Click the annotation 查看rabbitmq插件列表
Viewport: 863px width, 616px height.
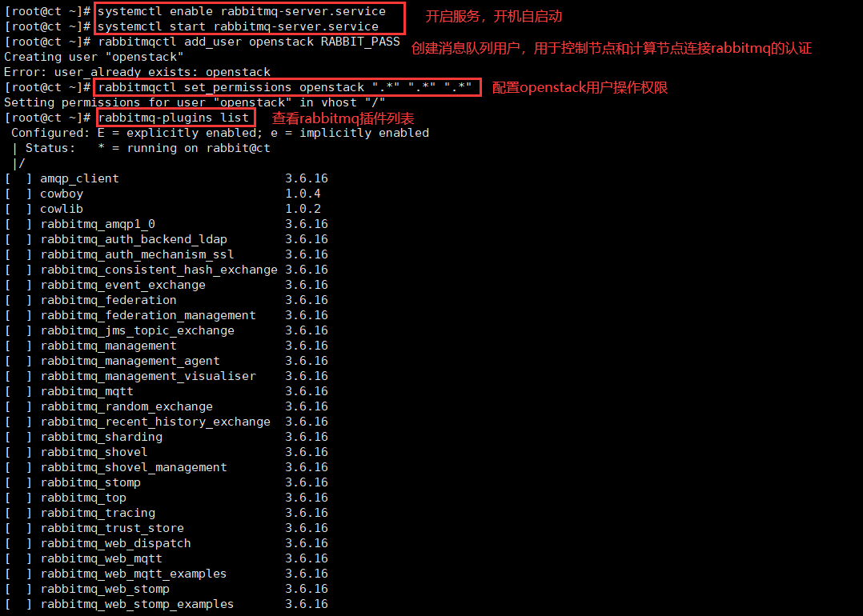pyautogui.click(x=343, y=118)
